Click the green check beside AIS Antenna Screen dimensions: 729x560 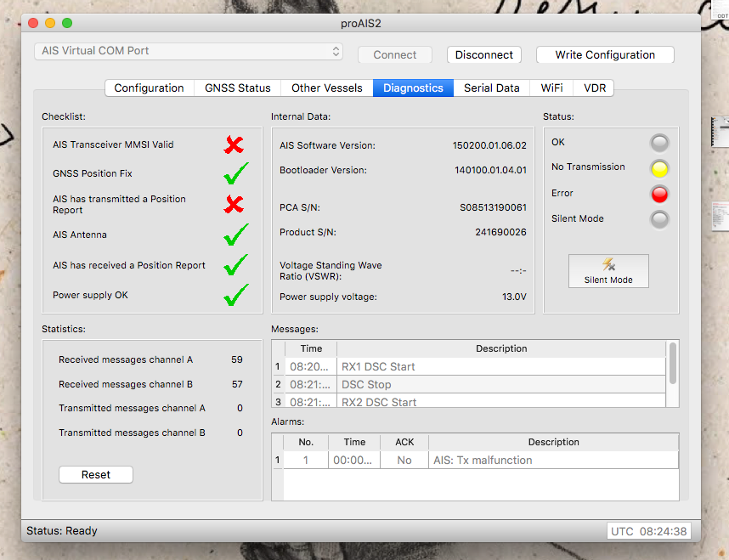(236, 235)
